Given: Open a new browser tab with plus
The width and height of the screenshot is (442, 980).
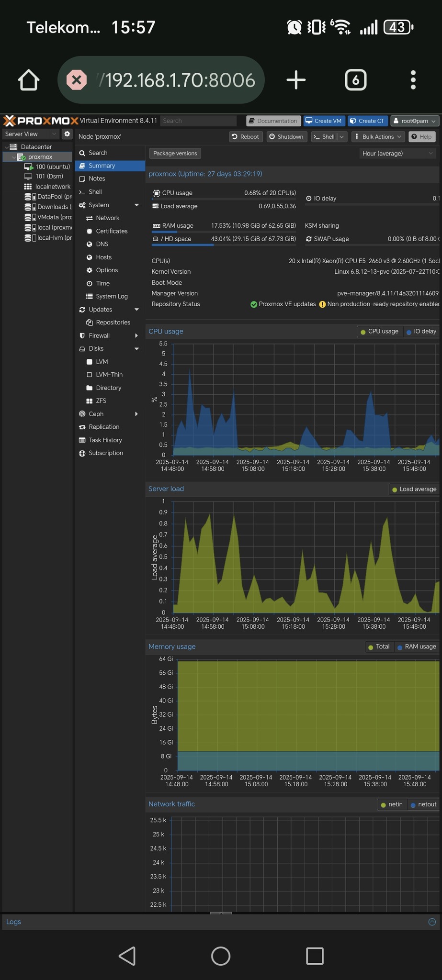Looking at the screenshot, I should [296, 80].
